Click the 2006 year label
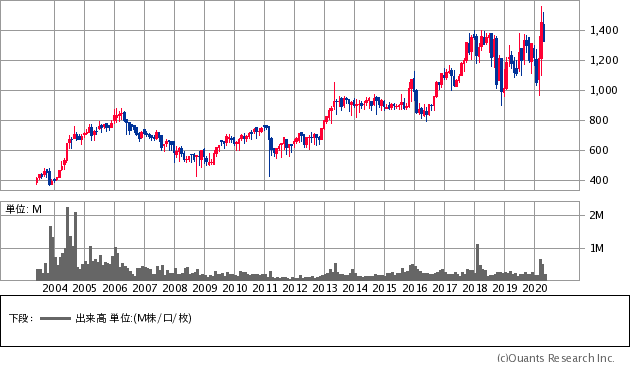 tap(115, 288)
